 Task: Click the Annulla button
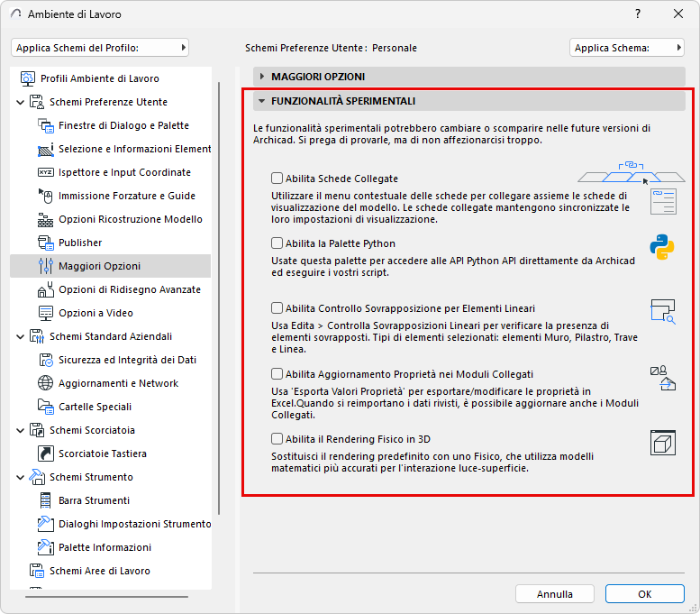554,594
